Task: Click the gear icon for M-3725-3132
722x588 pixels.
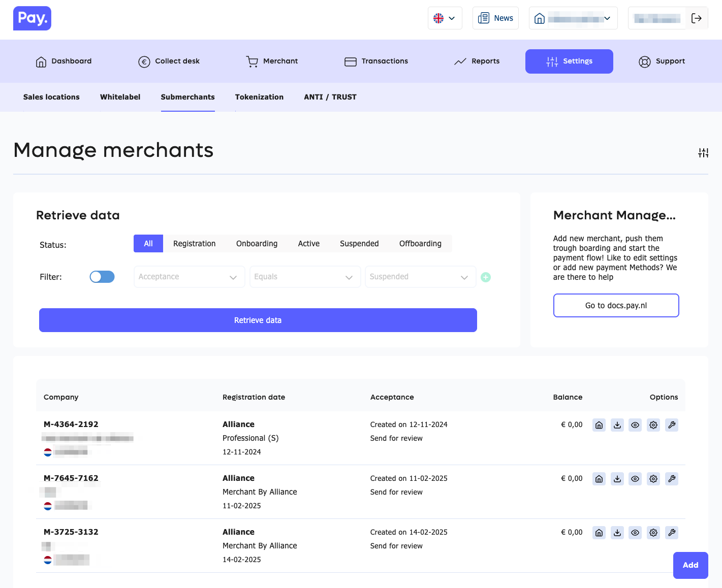Action: 653,533
